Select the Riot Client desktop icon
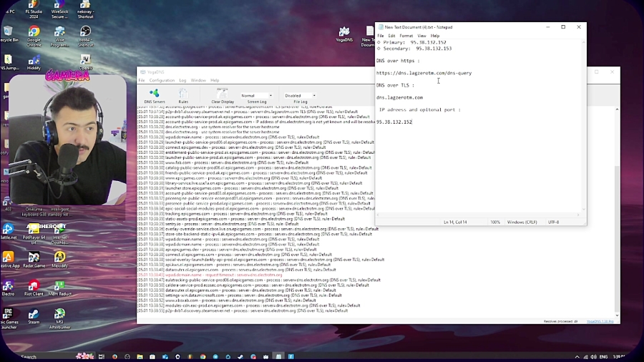Image resolution: width=644 pixels, height=362 pixels. click(x=34, y=288)
